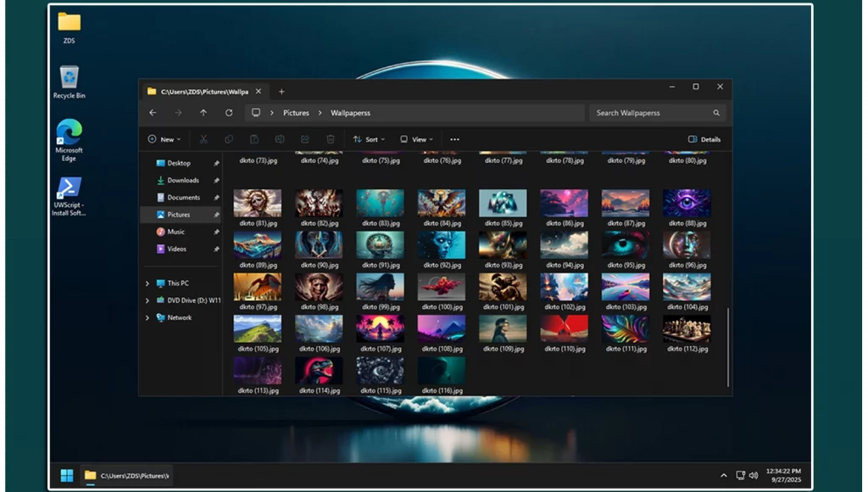Viewport: 868px width, 492px height.
Task: Click the New button in toolbar
Action: pyautogui.click(x=163, y=139)
